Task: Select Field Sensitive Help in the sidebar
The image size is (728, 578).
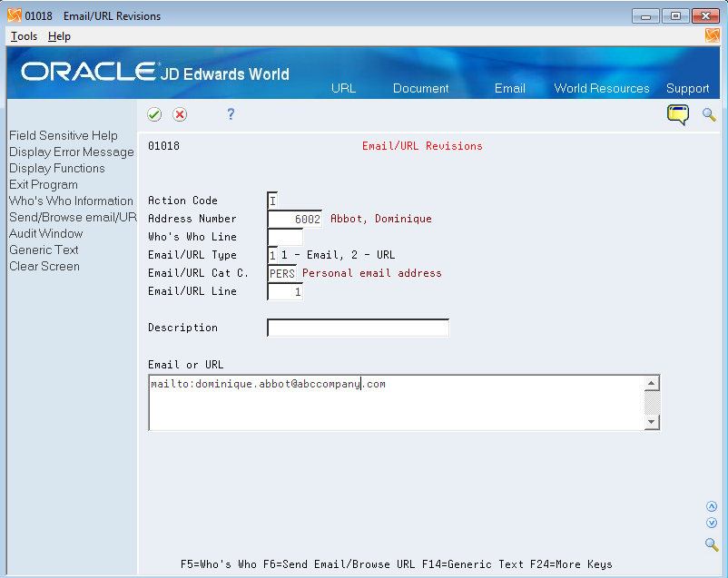Action: (x=64, y=135)
